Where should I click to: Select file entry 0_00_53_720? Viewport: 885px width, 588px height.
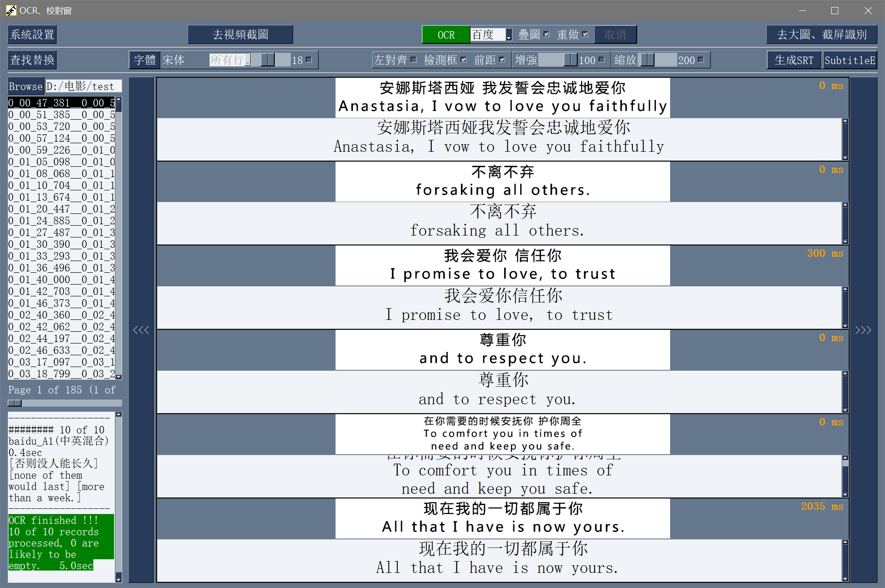click(62, 126)
